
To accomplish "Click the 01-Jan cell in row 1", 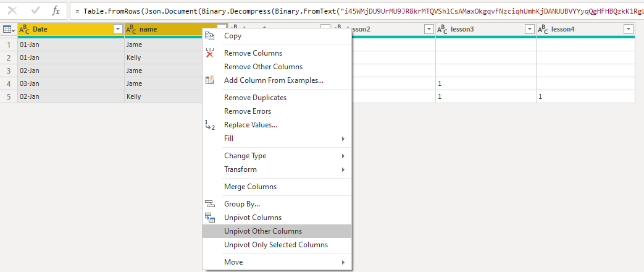I will [70, 45].
